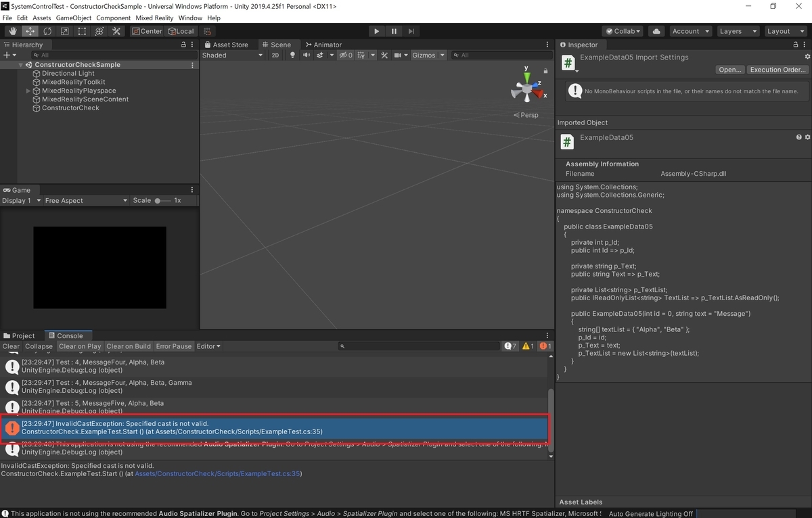This screenshot has width=812, height=518.
Task: Open Hierarchy panel options menu
Action: pos(193,45)
